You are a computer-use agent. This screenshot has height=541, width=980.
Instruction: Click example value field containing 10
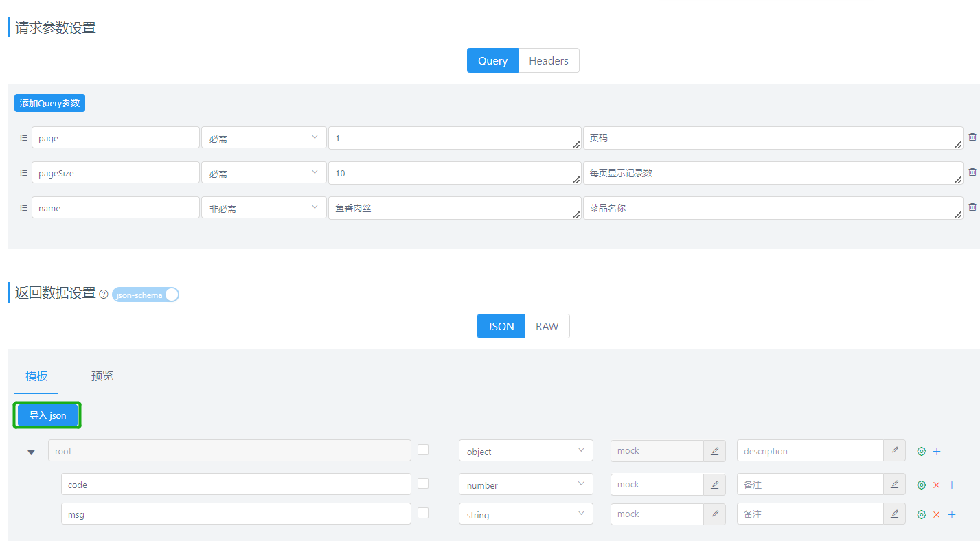pos(455,172)
